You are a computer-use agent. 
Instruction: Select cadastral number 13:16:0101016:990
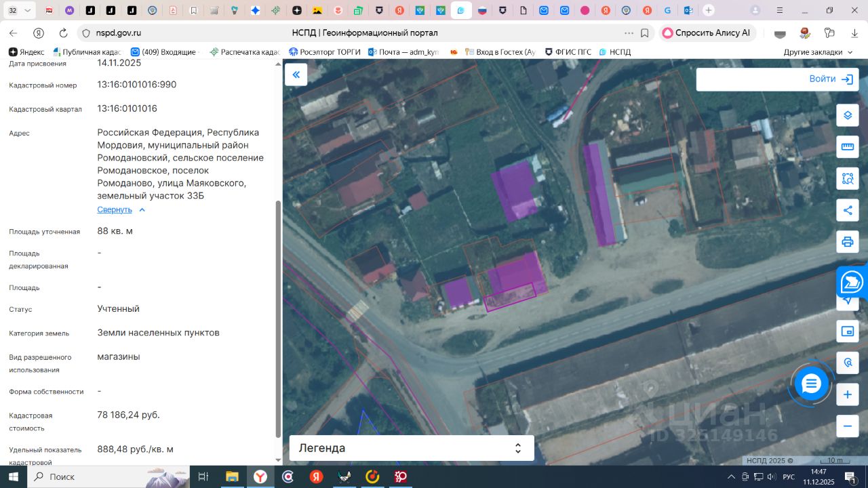click(137, 85)
